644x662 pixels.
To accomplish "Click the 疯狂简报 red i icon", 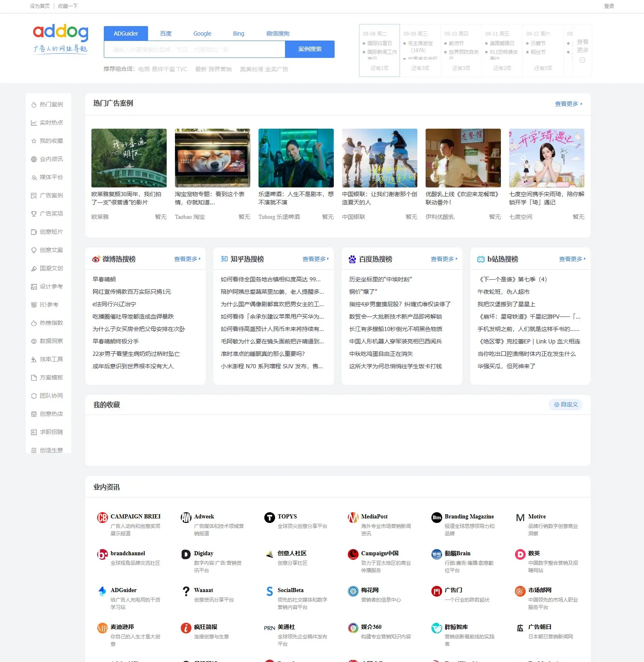I will point(186,628).
